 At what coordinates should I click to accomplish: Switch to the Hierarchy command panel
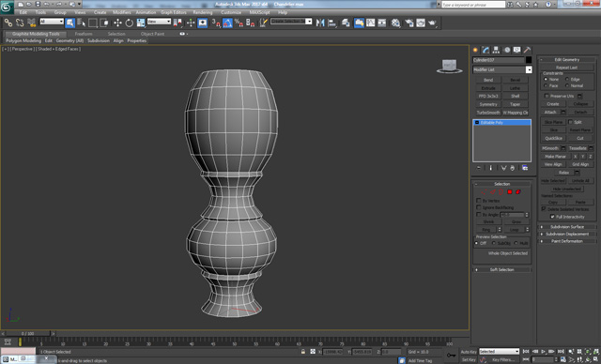[496, 50]
